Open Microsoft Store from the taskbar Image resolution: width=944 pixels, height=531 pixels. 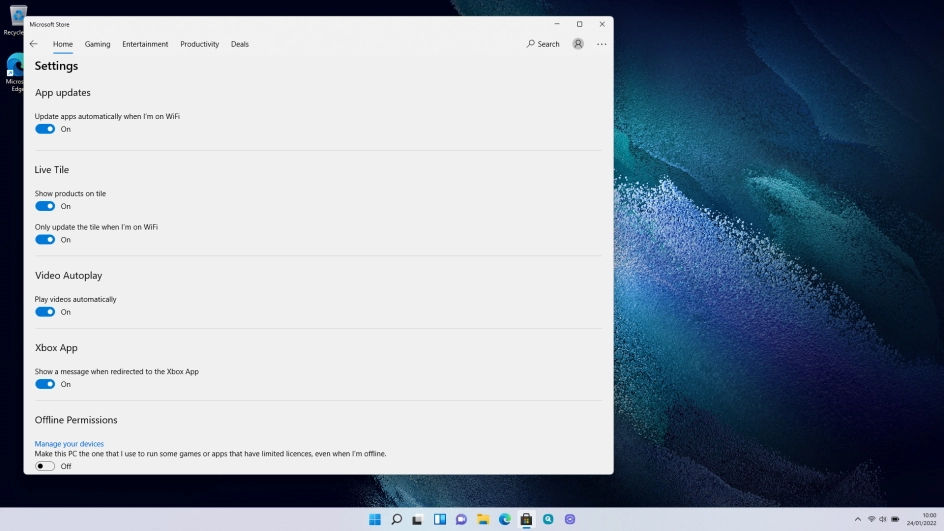526,519
